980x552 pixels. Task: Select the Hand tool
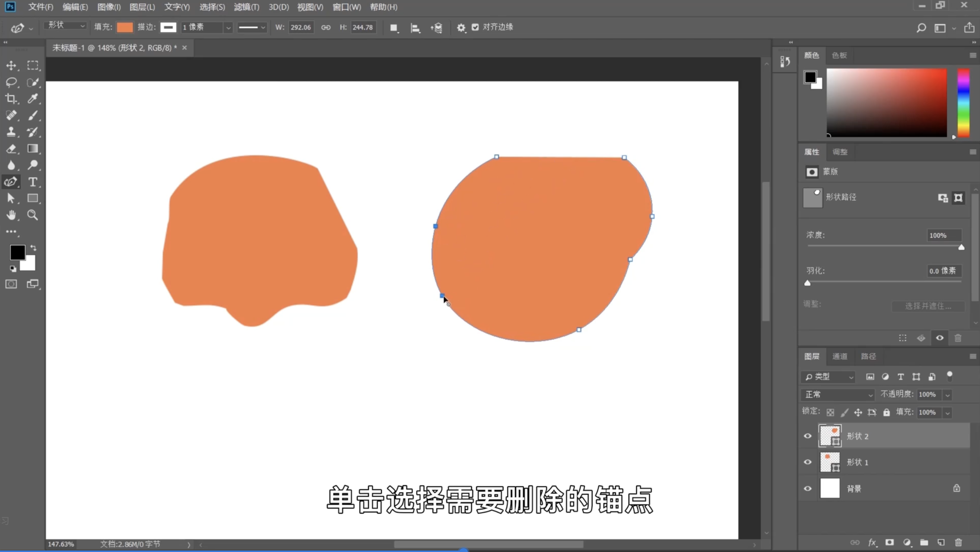tap(11, 215)
